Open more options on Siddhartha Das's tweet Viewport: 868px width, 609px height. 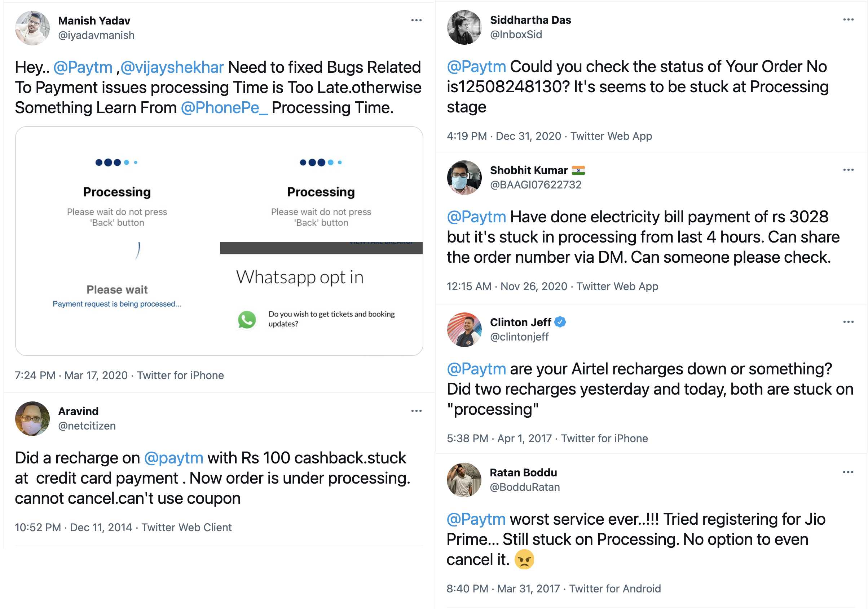click(848, 20)
